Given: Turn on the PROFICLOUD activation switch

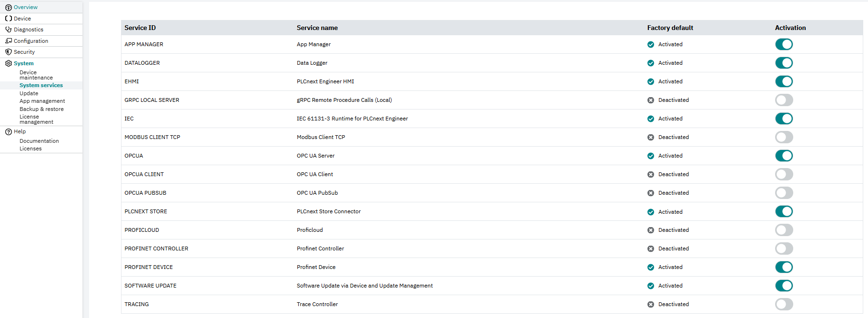Looking at the screenshot, I should pyautogui.click(x=784, y=230).
